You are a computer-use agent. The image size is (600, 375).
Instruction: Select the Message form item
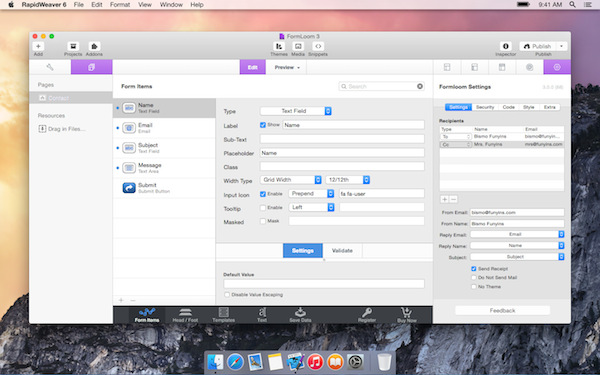[164, 168]
